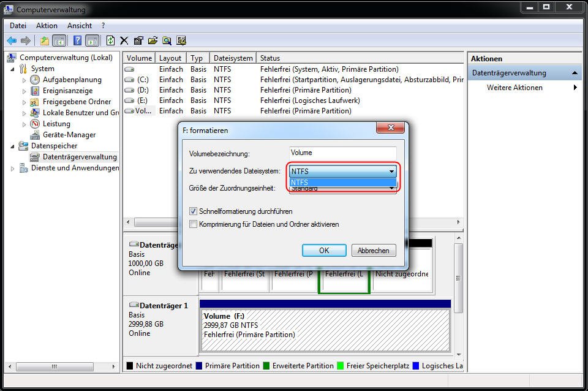Collapse the Datenspeicher tree node

12,146
